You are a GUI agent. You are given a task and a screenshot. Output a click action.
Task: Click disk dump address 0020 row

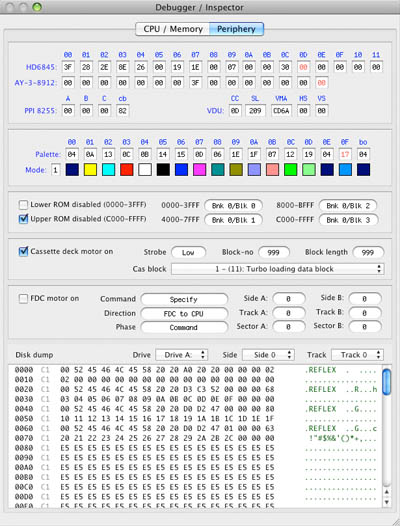[x=195, y=389]
